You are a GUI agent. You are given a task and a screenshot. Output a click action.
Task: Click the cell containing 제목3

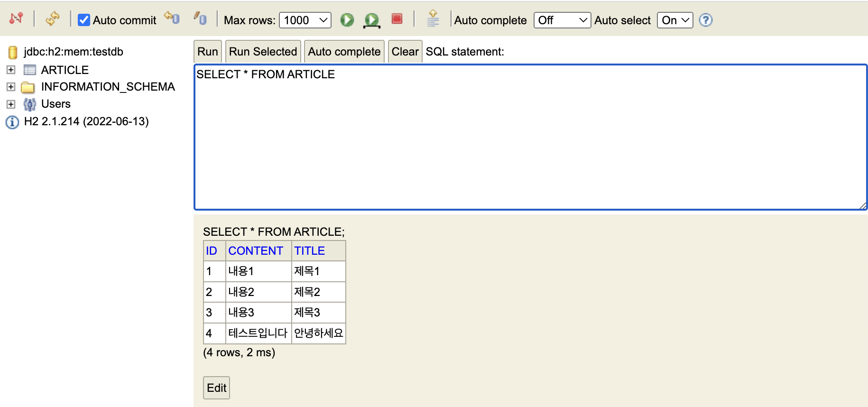[318, 312]
